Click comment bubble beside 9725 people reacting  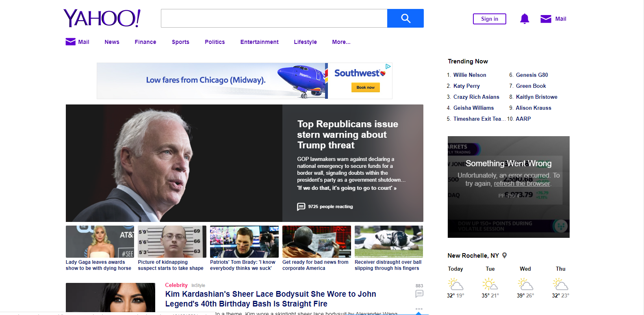point(301,207)
